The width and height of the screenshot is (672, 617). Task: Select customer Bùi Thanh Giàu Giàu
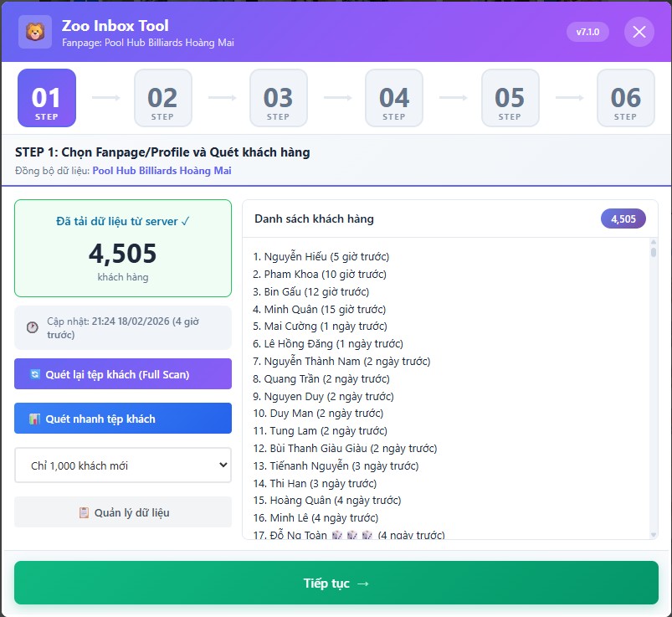pos(345,449)
